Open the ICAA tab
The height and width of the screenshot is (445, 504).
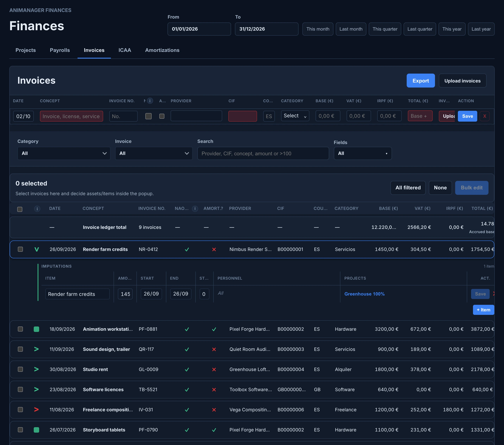tap(125, 50)
